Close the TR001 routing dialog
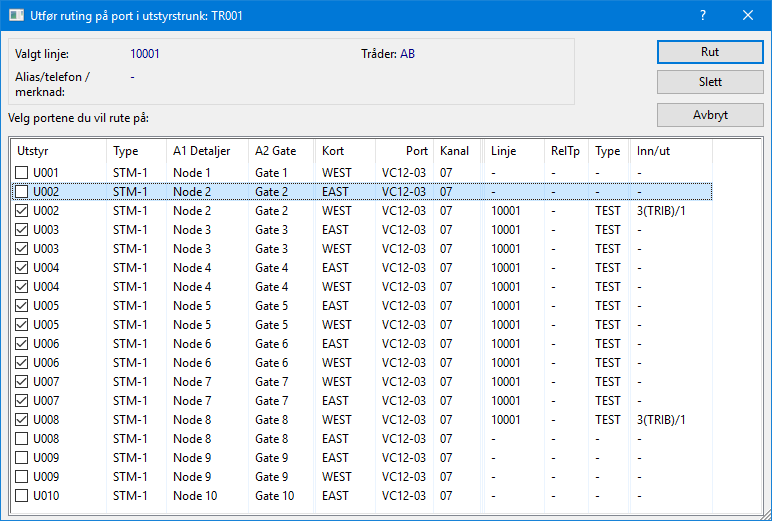772x521 pixels. pos(747,15)
